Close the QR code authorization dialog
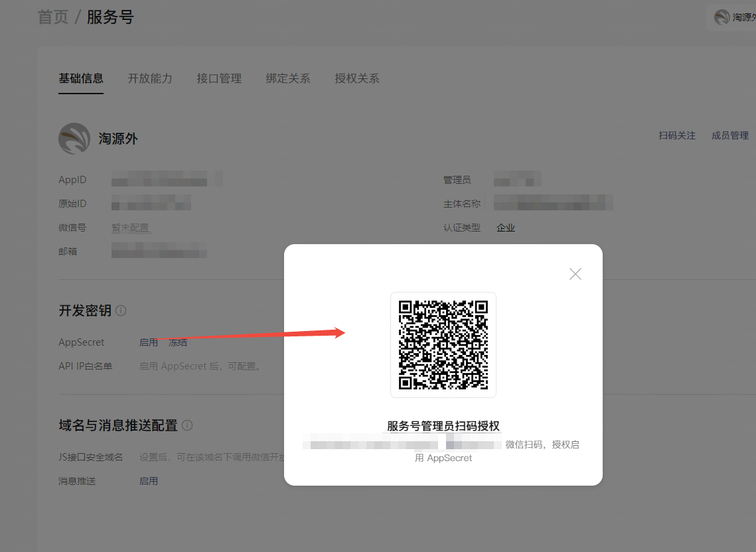Viewport: 756px width, 552px height. point(575,274)
